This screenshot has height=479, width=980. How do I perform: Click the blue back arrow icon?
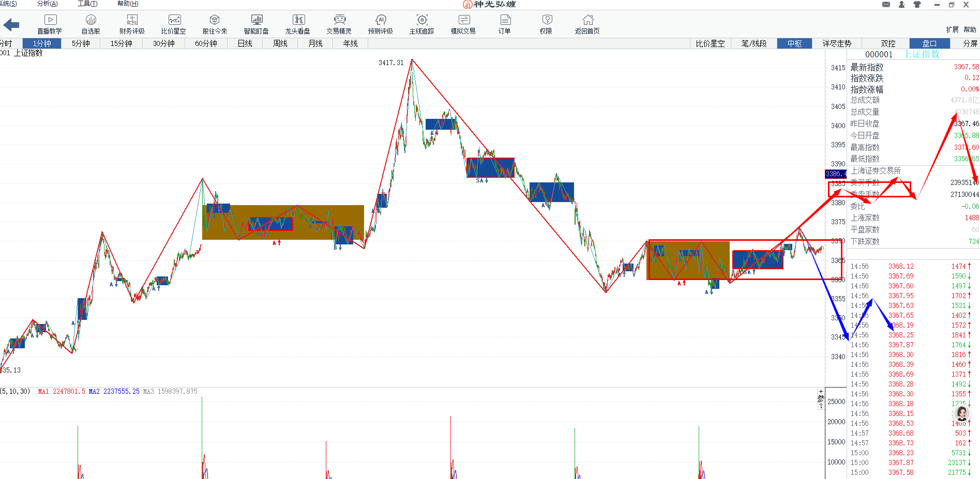11,25
